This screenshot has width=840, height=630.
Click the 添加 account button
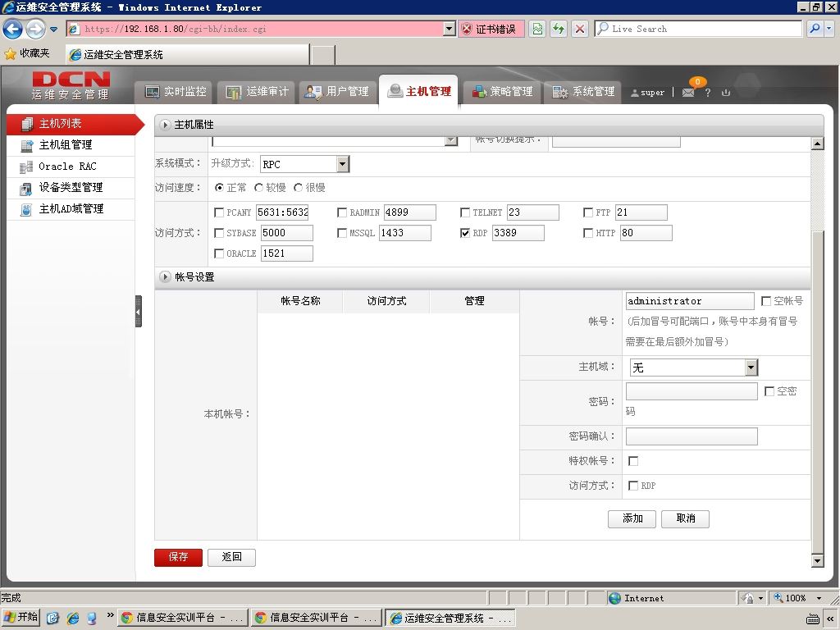tap(632, 519)
